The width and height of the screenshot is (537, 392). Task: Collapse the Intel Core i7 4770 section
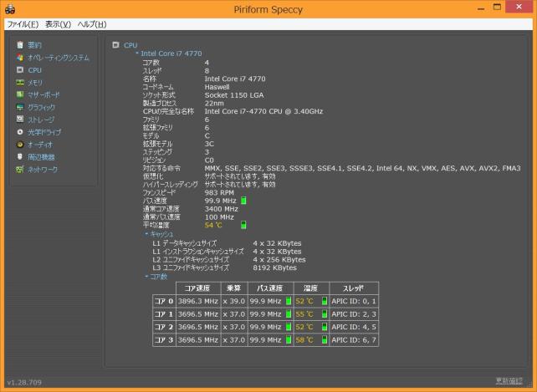point(137,53)
